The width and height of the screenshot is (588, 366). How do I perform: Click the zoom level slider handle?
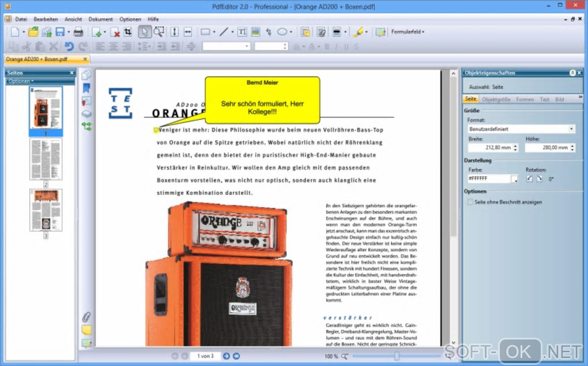[397, 356]
